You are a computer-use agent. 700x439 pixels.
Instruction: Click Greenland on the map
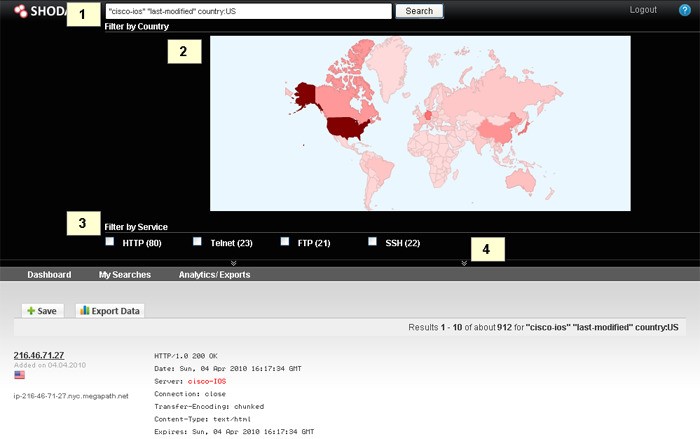[x=388, y=67]
